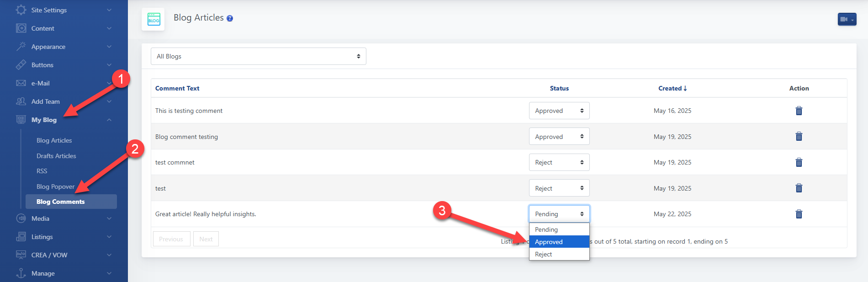Screen dimensions: 868x282
Task: Click the e-Mail envelope icon
Action: (x=21, y=83)
